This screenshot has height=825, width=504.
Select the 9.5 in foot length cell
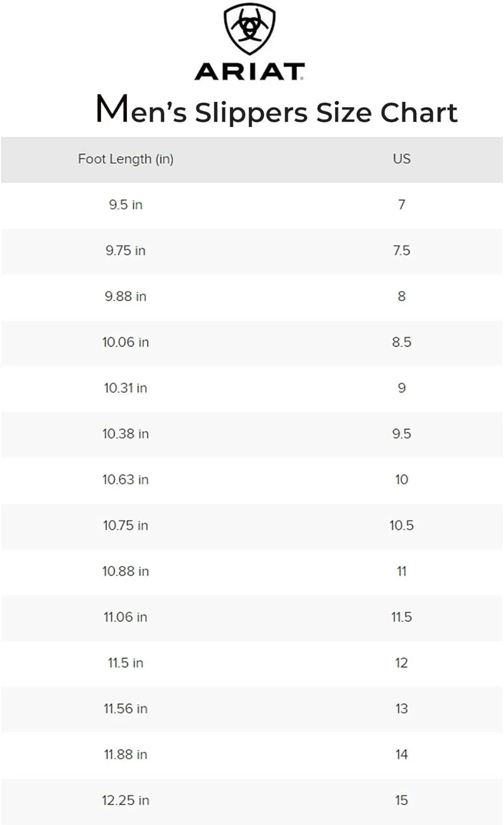click(126, 205)
